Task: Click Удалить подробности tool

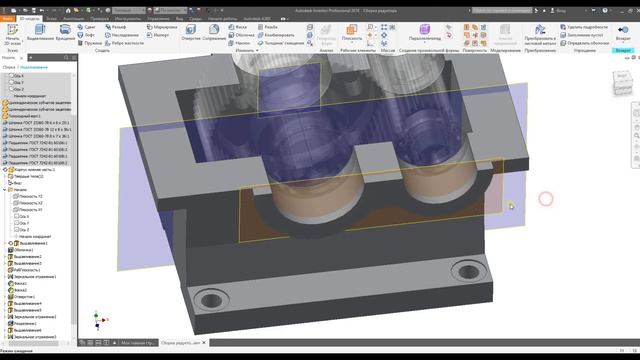Action: pos(584,27)
